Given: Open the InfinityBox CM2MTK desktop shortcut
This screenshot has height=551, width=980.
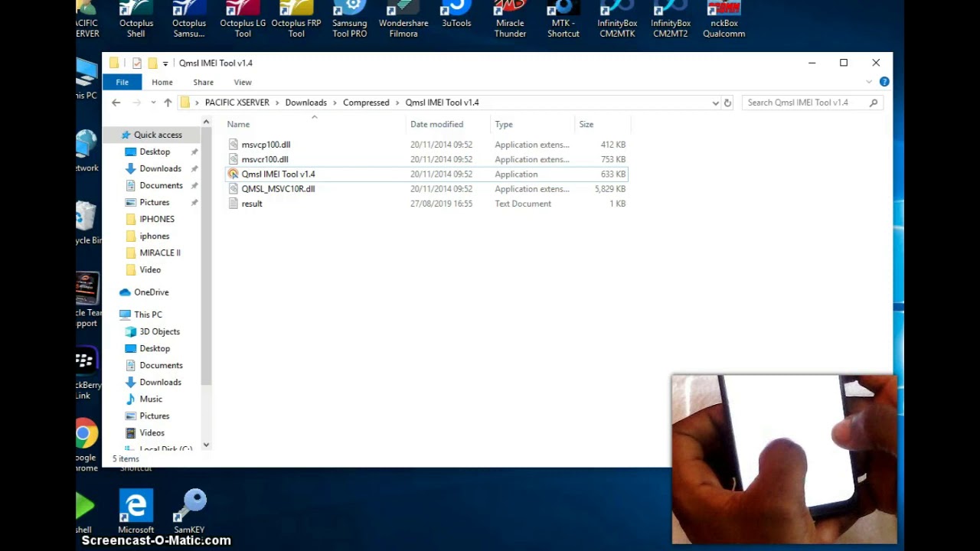Looking at the screenshot, I should [x=617, y=20].
